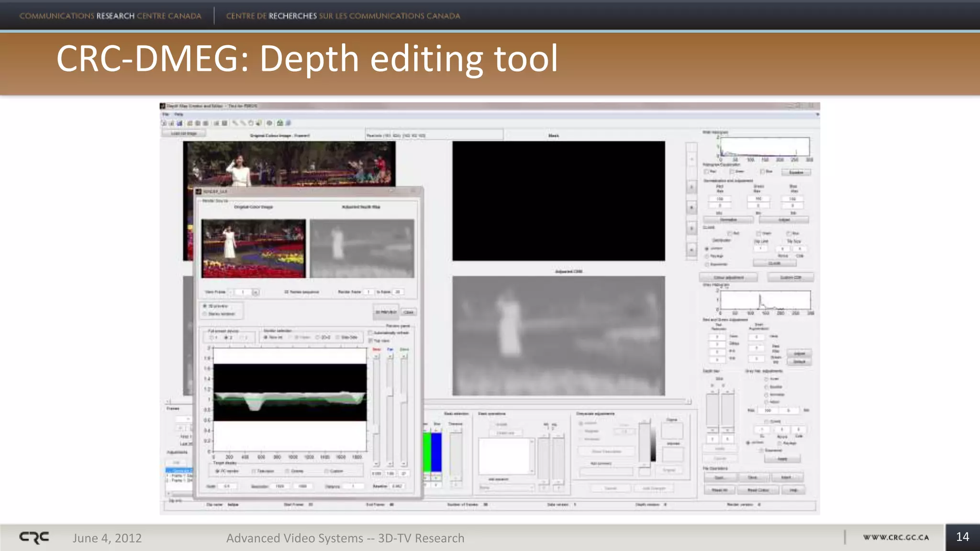
Task: Click View Frame next arrow
Action: click(x=256, y=292)
